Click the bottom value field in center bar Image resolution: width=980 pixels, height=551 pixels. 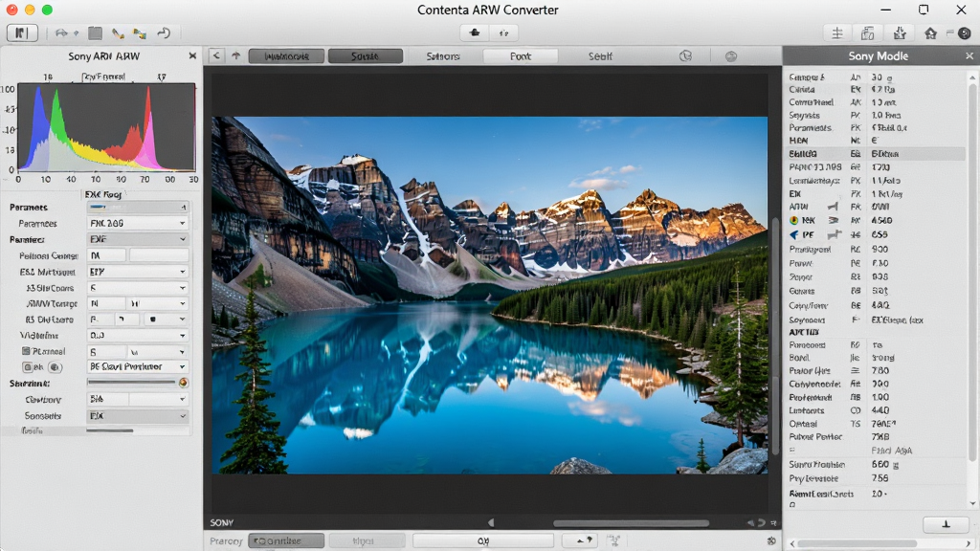pyautogui.click(x=483, y=540)
